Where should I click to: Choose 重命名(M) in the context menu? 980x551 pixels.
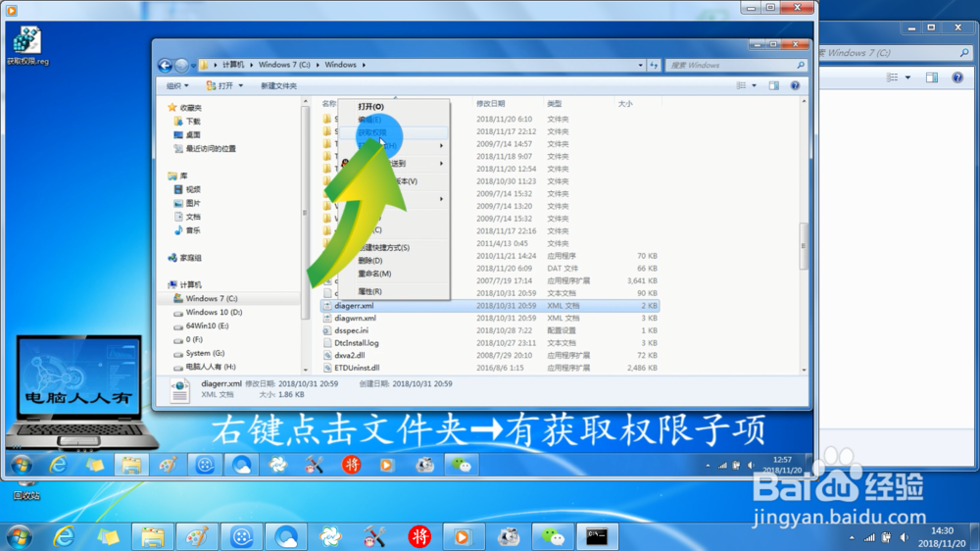(374, 274)
